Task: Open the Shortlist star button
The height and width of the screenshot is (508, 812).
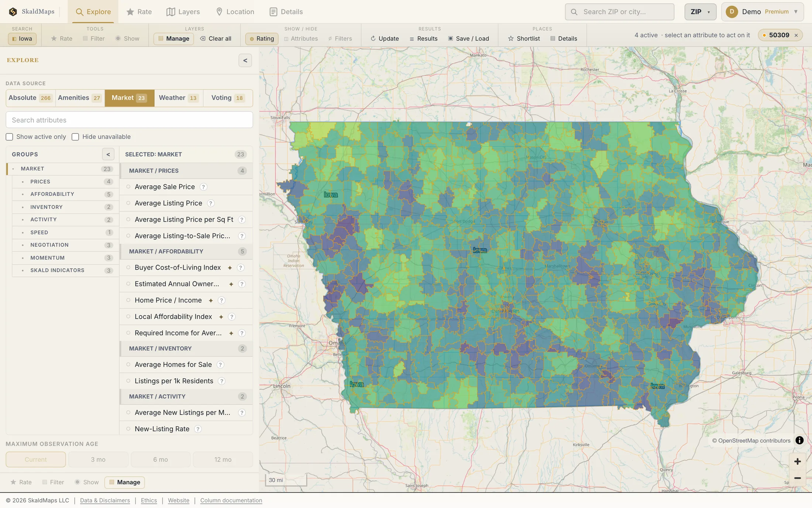Action: pos(524,38)
